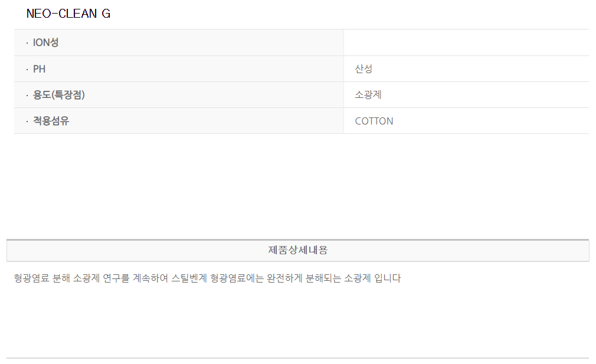Click the bullet dot before ION성

(27, 43)
